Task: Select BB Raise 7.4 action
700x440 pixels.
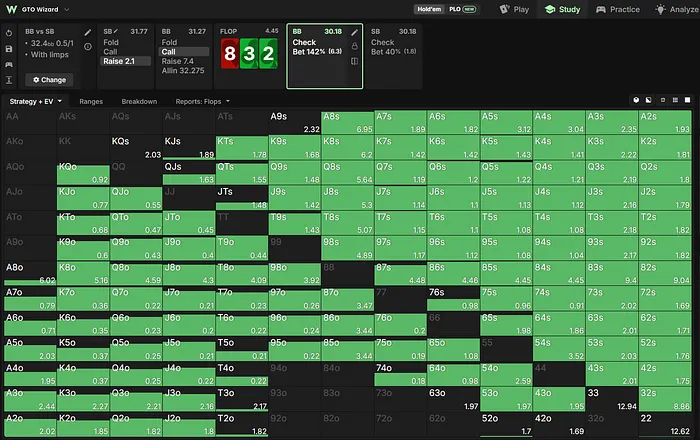Action: point(178,61)
